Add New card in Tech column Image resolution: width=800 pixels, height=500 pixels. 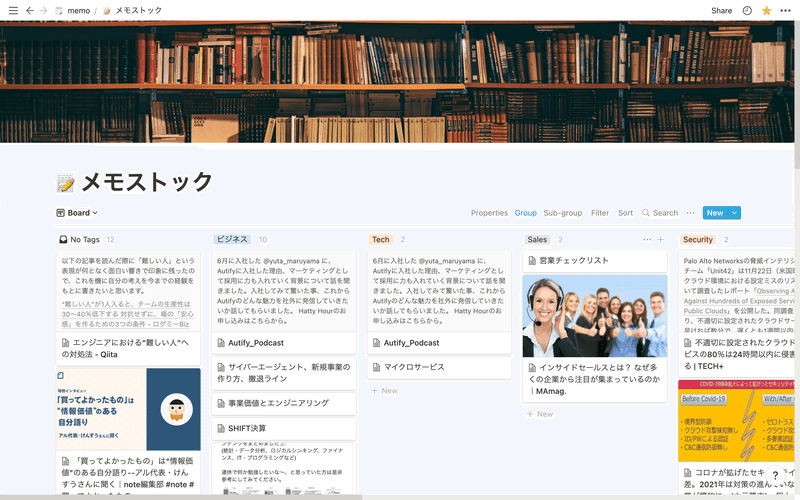coord(384,391)
